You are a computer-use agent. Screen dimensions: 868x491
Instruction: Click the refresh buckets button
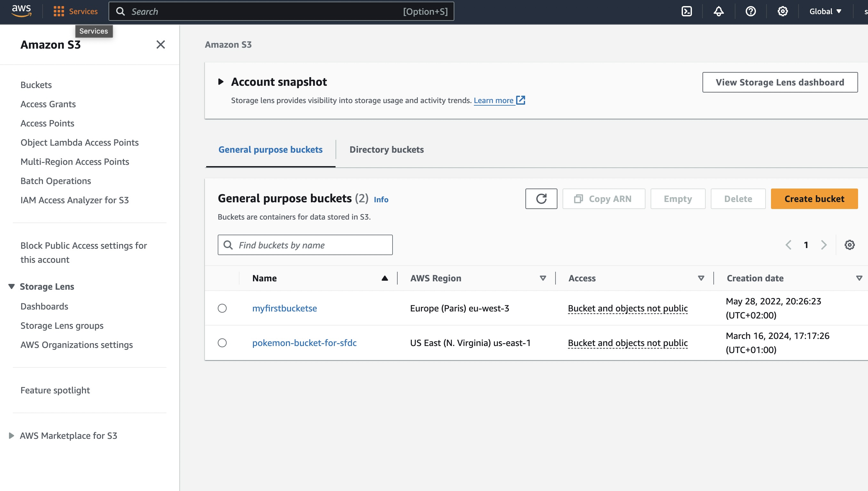point(541,199)
